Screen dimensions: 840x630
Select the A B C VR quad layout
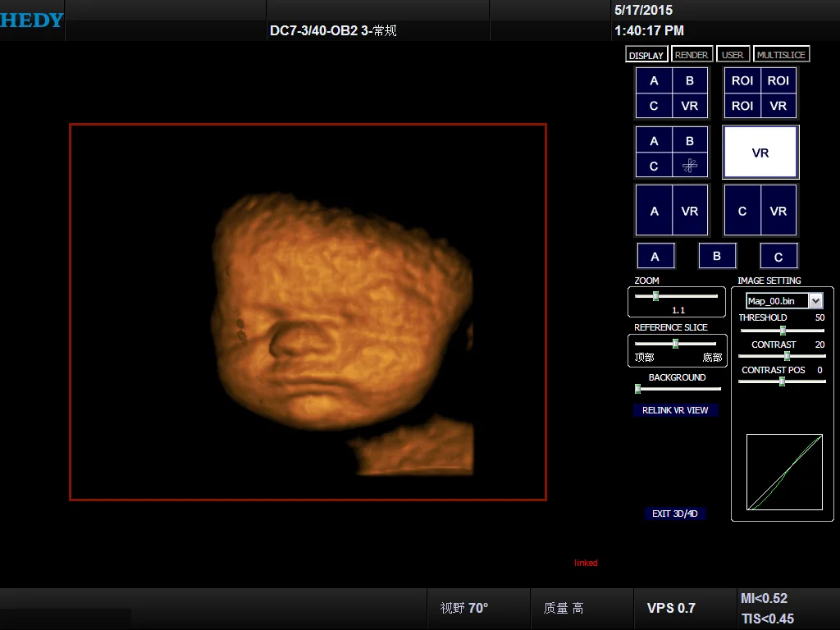click(672, 93)
